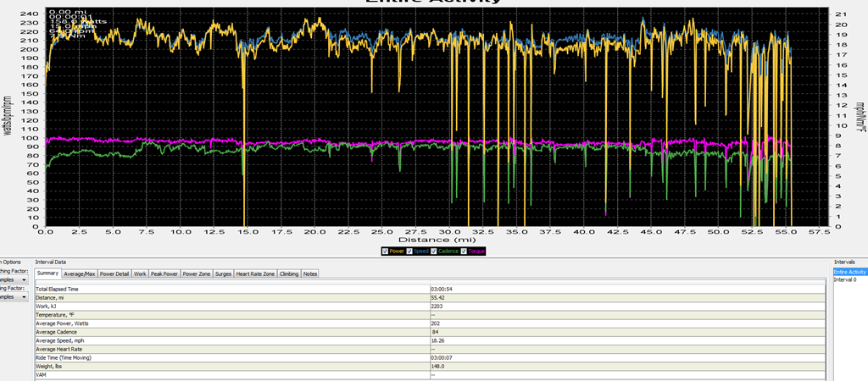The image size is (868, 381).
Task: Open the Notes tab
Action: [x=310, y=273]
